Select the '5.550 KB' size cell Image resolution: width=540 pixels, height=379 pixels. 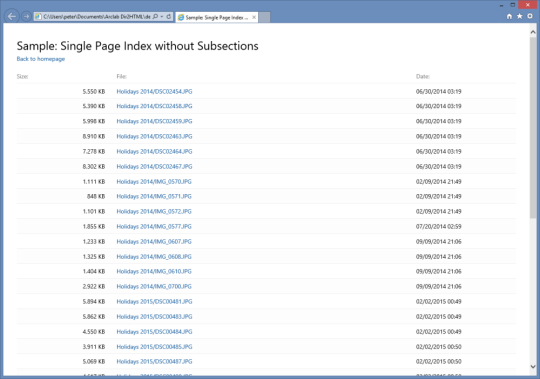click(94, 91)
